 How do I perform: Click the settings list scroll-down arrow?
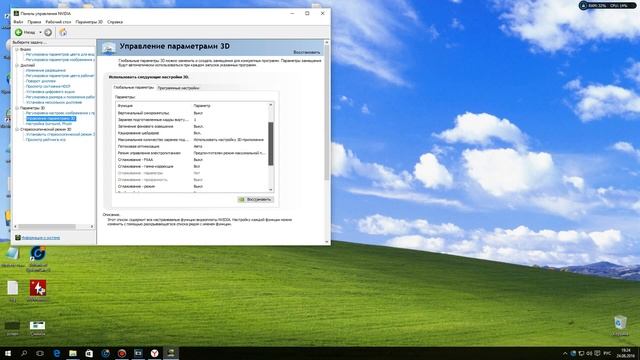[x=271, y=189]
